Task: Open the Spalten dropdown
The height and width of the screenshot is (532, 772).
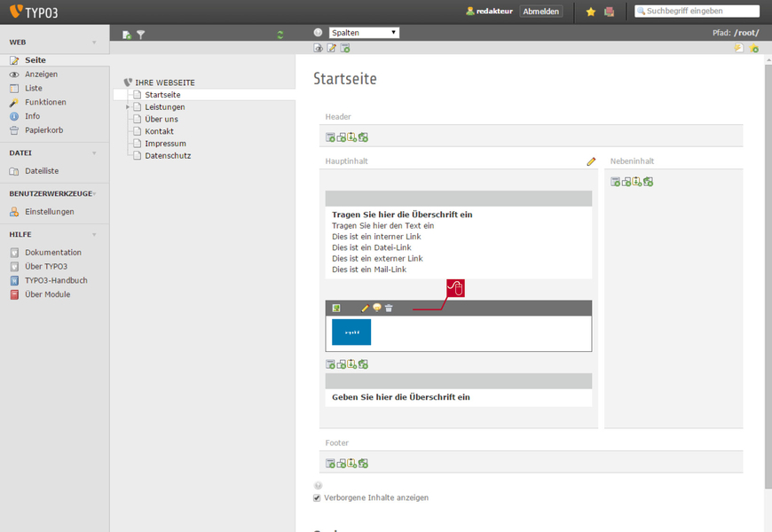Action: [364, 33]
